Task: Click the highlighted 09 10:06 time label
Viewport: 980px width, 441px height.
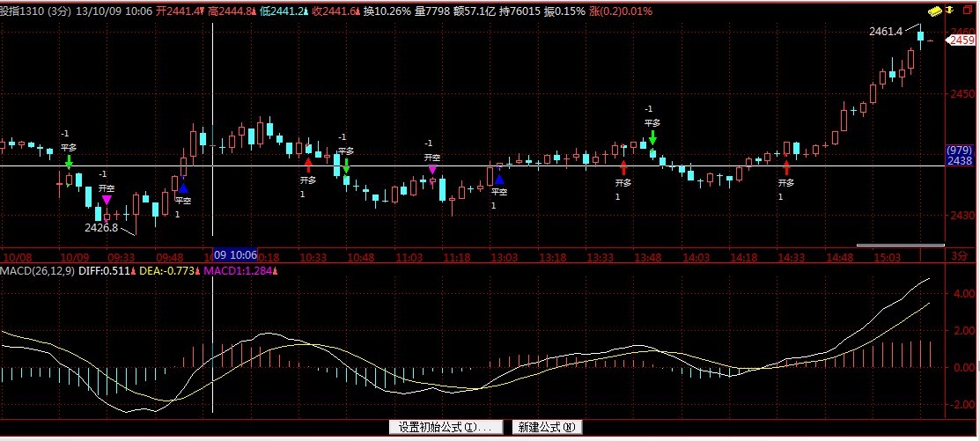Action: coord(236,255)
